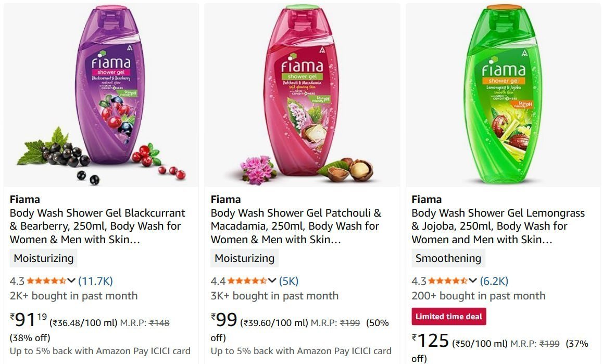Expand rating details chevron on Patchouli item

pyautogui.click(x=271, y=280)
